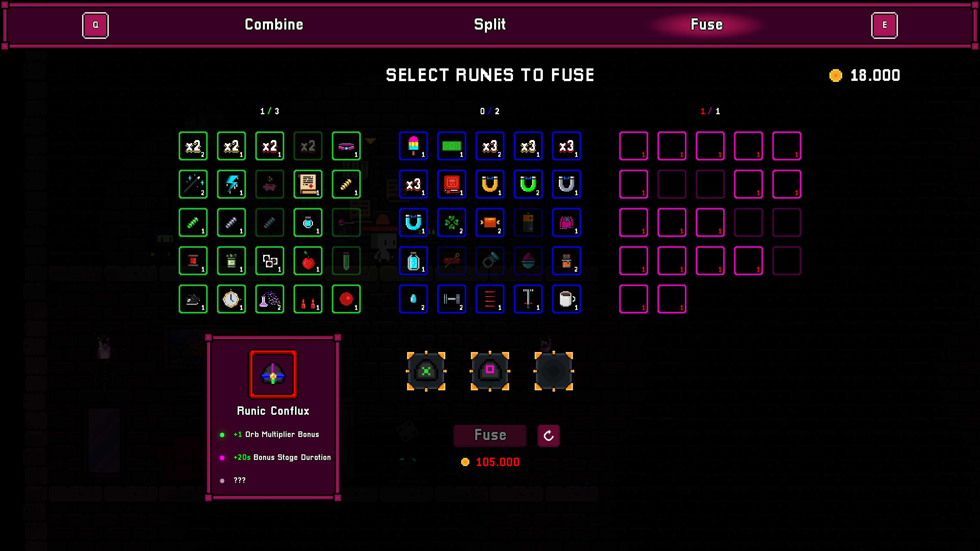Image resolution: width=980 pixels, height=551 pixels.
Task: Select the red spellbook rune
Action: pos(451,184)
